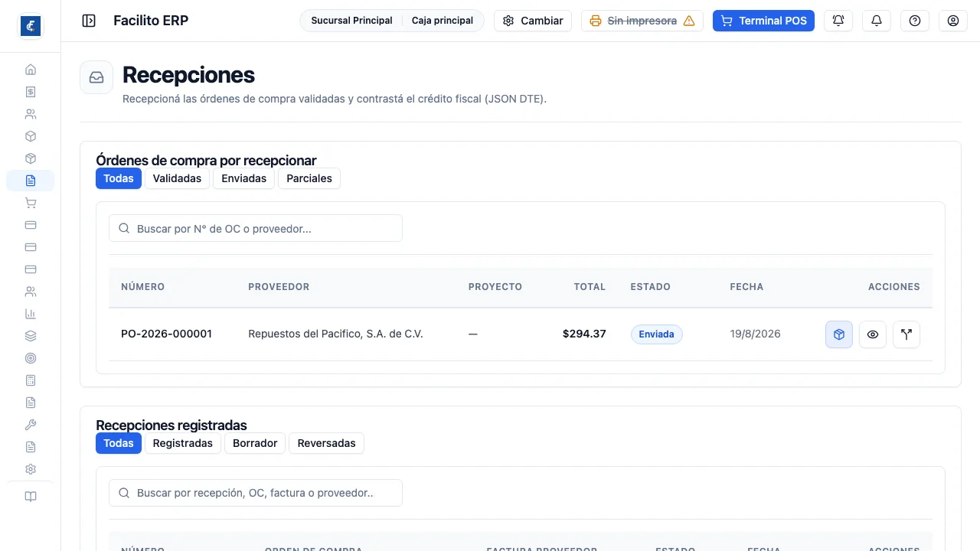
Task: Filter purchase orders by Validadas
Action: tap(177, 178)
